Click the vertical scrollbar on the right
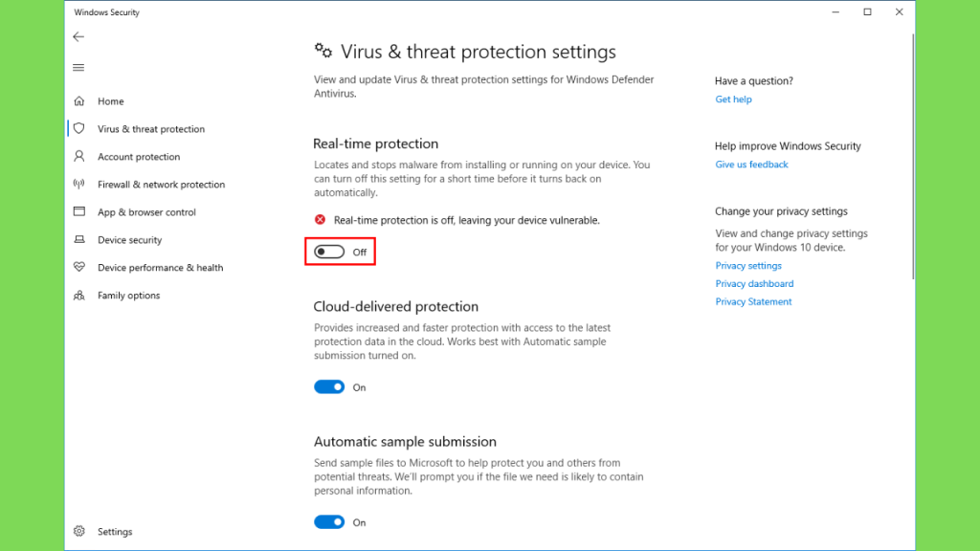Screen dimensions: 980x551 tap(912, 156)
